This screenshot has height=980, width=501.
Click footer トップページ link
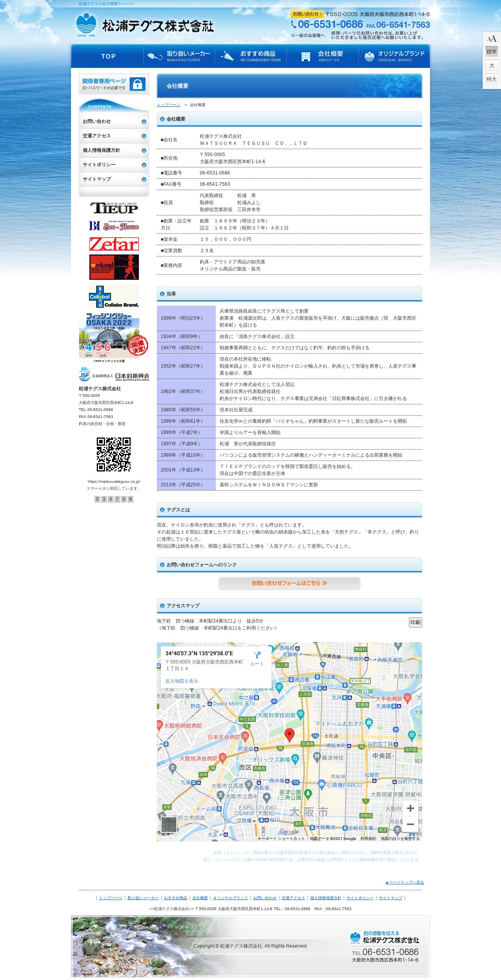(x=111, y=898)
